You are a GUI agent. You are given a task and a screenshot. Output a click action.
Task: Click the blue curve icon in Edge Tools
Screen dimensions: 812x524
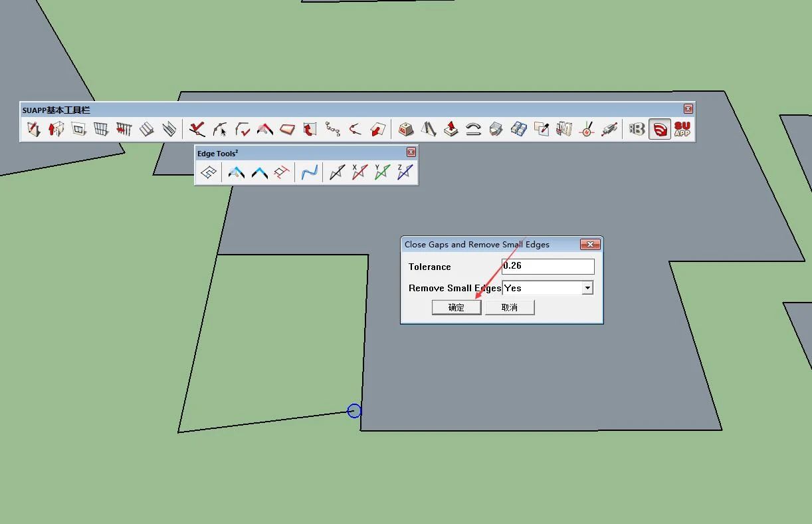coord(309,172)
